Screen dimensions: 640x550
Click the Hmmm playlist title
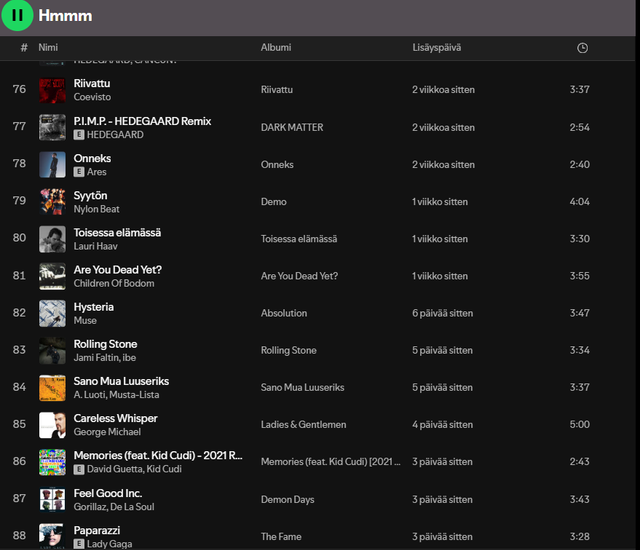(65, 16)
